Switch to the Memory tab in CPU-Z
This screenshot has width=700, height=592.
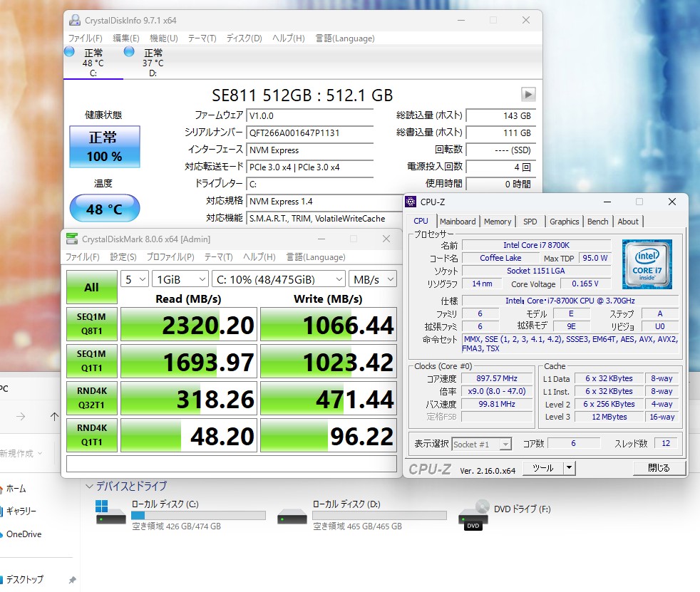[498, 222]
